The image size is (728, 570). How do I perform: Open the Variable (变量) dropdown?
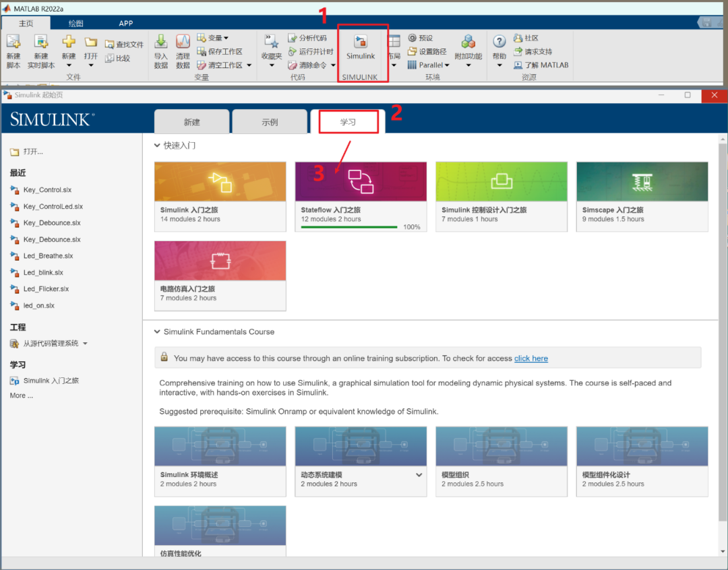tap(213, 38)
